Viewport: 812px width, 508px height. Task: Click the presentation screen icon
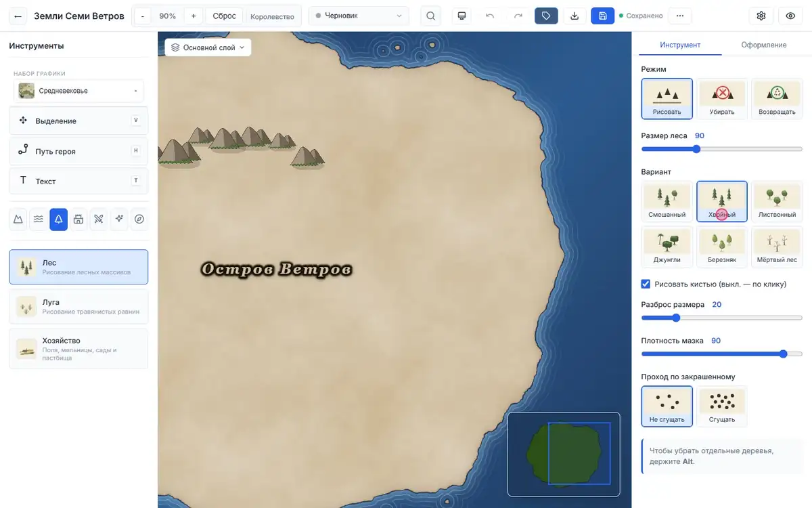click(x=462, y=16)
